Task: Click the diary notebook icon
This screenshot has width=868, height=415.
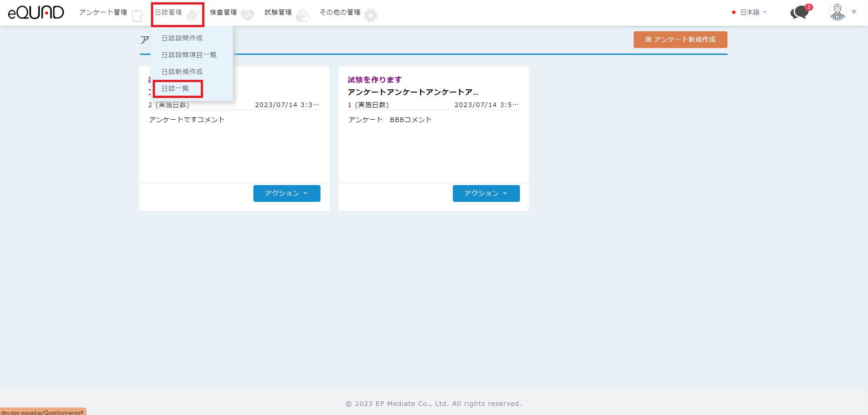Action: tap(193, 15)
